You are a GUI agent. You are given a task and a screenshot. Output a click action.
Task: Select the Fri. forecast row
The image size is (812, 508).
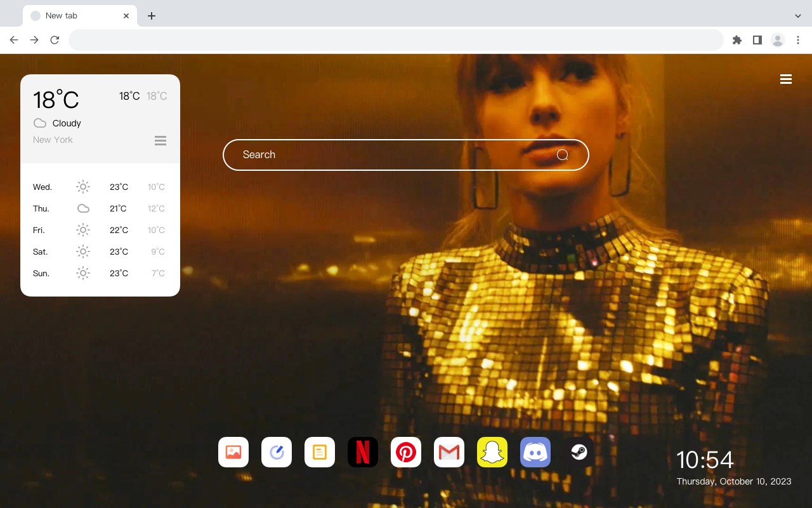(x=100, y=230)
